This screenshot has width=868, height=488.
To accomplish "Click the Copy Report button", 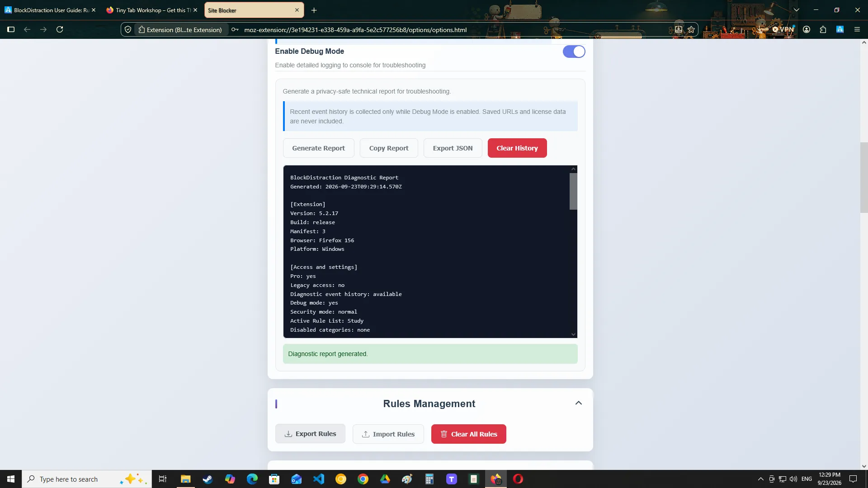I will [x=389, y=148].
